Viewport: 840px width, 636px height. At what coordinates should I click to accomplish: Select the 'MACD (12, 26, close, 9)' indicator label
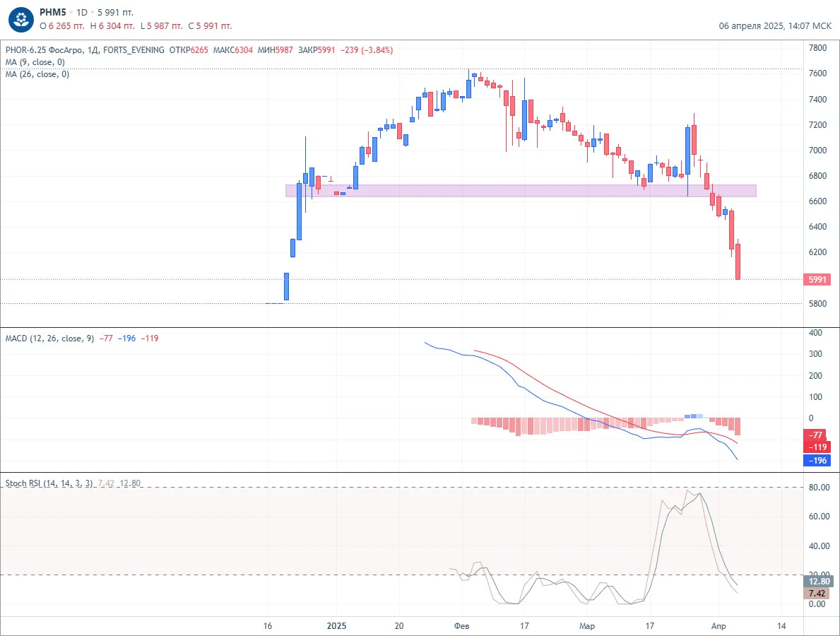(49, 338)
